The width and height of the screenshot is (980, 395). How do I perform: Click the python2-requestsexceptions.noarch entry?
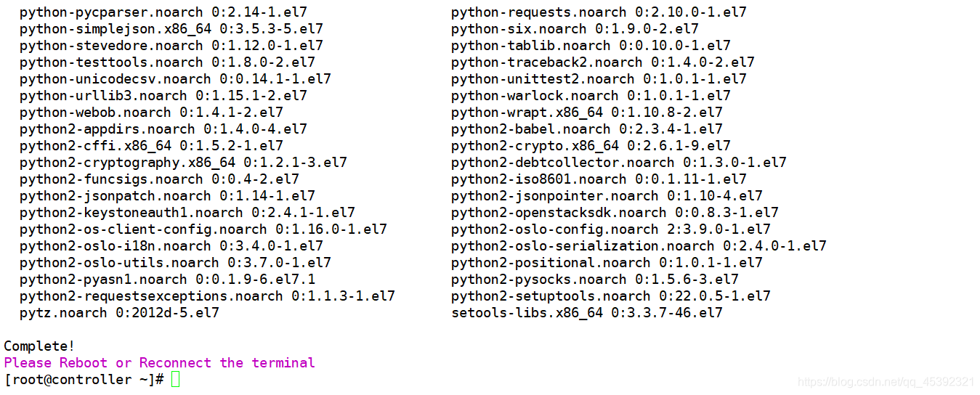tap(207, 296)
